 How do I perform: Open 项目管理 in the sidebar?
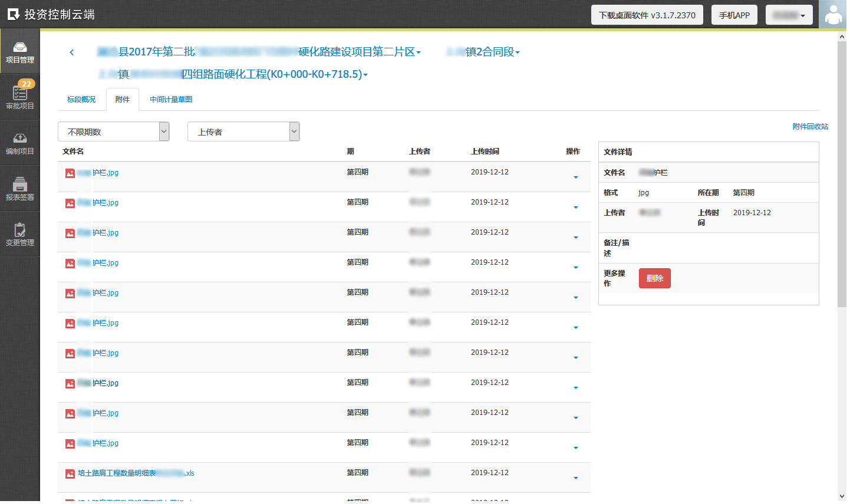[20, 52]
